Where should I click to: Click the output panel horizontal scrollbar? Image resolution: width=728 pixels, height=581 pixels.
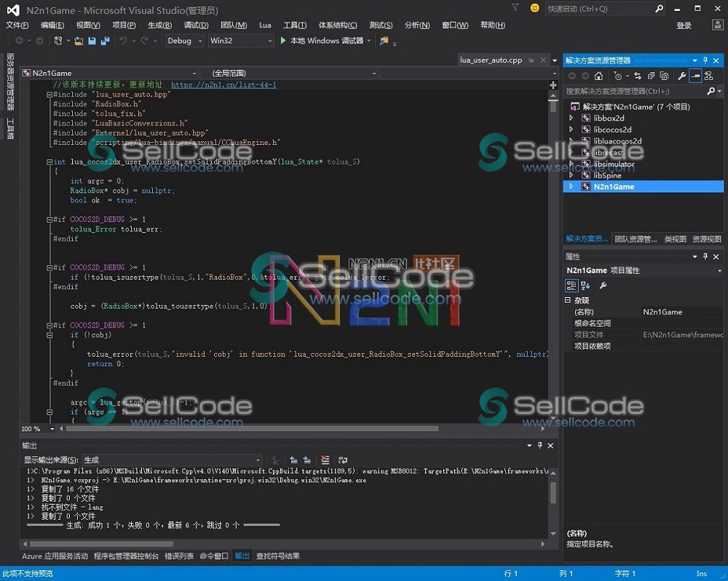click(109, 543)
